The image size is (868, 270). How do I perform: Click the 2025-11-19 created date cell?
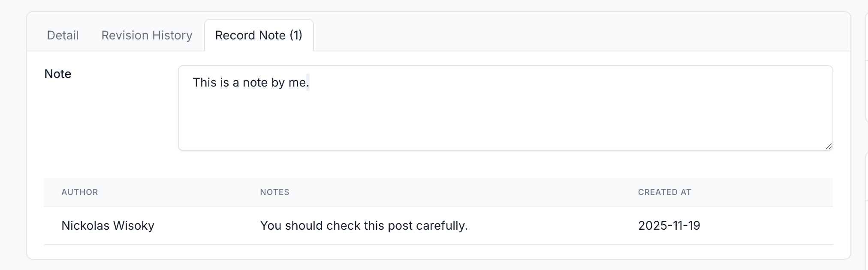click(x=669, y=225)
